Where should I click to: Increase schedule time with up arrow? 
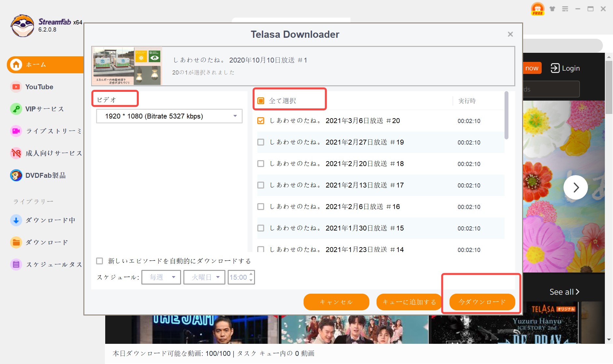tap(251, 274)
